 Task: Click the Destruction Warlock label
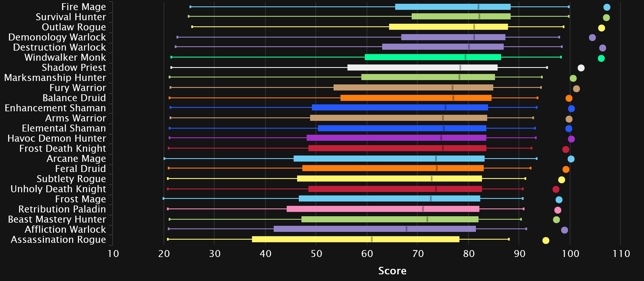60,47
